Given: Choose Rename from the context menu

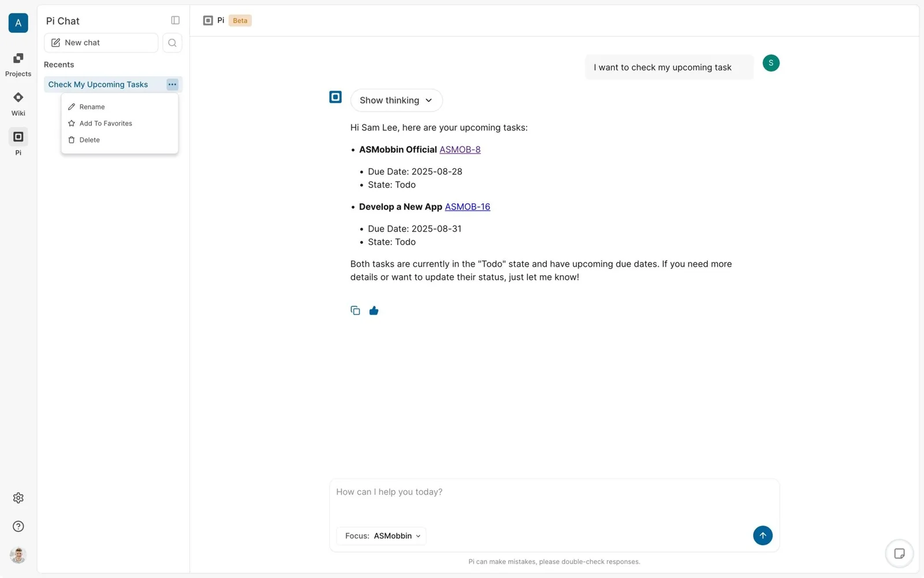Looking at the screenshot, I should [x=120, y=107].
